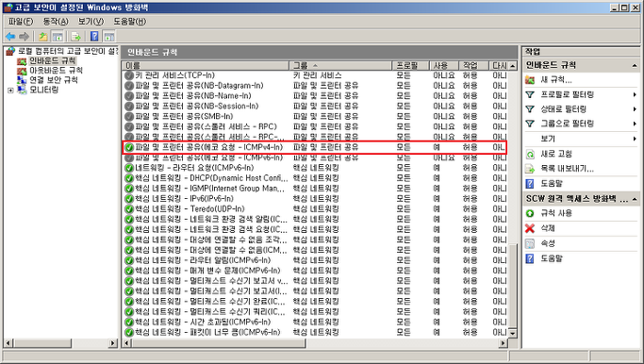Click the rules list horizontal scrollbar thumb
Image resolution: width=644 pixels, height=364 pixels.
click(x=218, y=342)
